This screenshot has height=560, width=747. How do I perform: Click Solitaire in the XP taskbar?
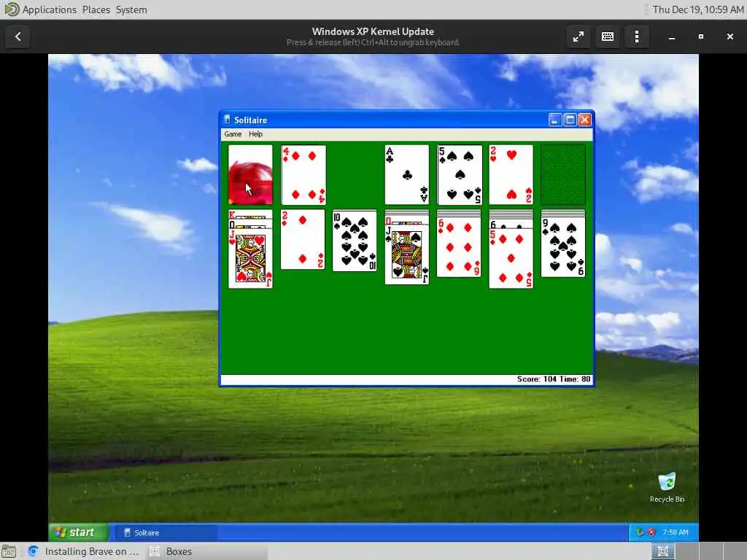tap(166, 532)
